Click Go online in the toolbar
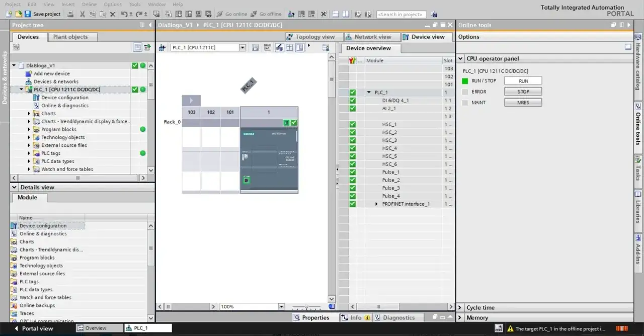Viewport: 644px width, 336px height. click(232, 14)
